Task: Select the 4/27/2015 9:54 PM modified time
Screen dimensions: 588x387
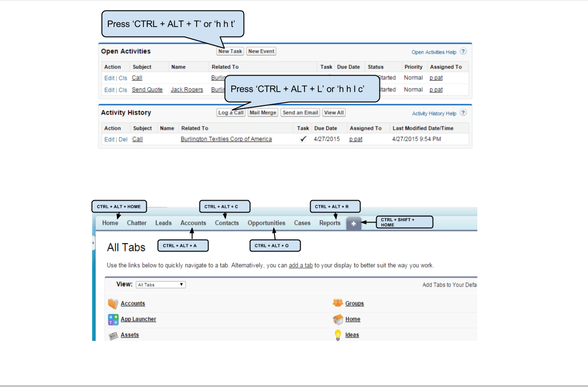Action: [x=417, y=139]
